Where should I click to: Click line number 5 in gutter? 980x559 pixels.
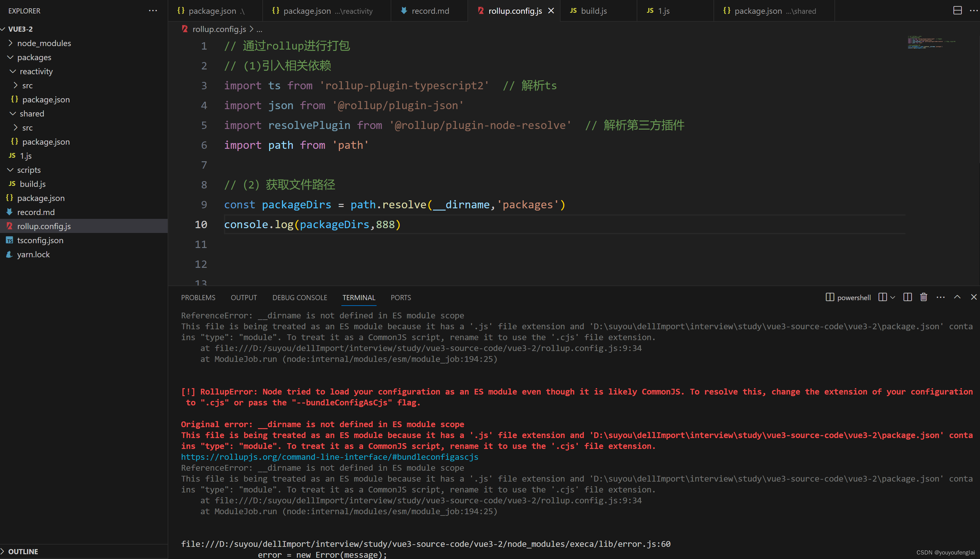click(x=204, y=125)
